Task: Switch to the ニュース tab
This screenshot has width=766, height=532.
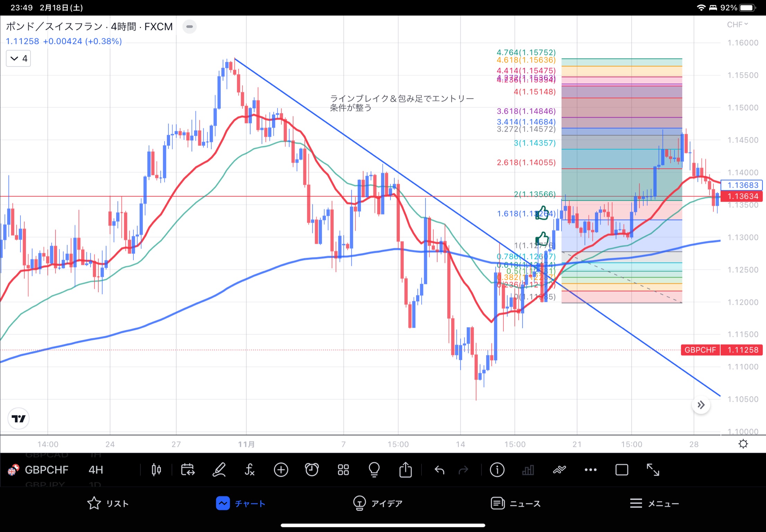Action: click(x=516, y=503)
